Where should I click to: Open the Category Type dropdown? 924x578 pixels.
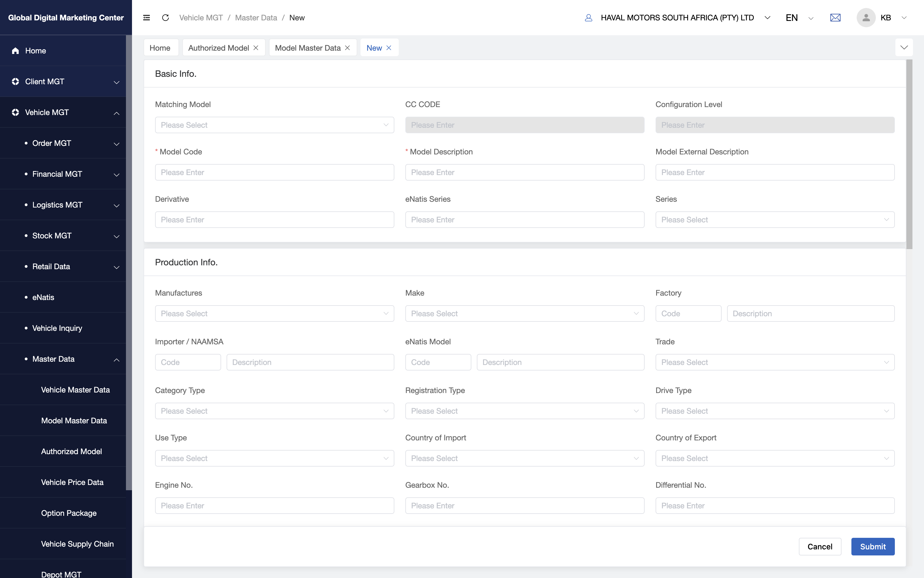274,411
